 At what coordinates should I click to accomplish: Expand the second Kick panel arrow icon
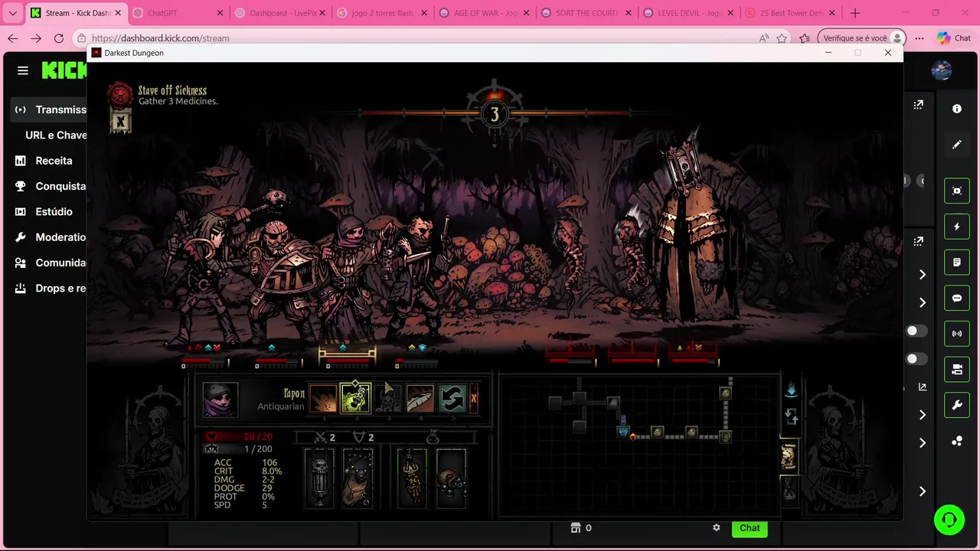918,241
